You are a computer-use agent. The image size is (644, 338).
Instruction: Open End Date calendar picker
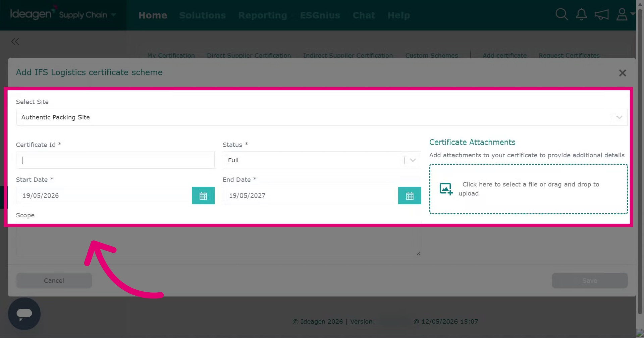410,195
